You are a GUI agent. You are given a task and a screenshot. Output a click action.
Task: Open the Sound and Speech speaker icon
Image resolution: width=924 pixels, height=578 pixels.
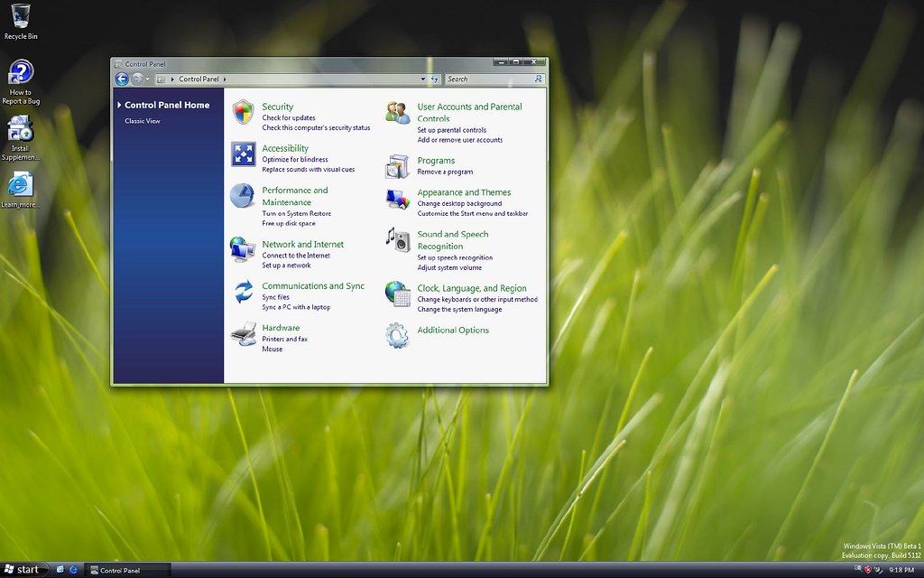point(398,240)
